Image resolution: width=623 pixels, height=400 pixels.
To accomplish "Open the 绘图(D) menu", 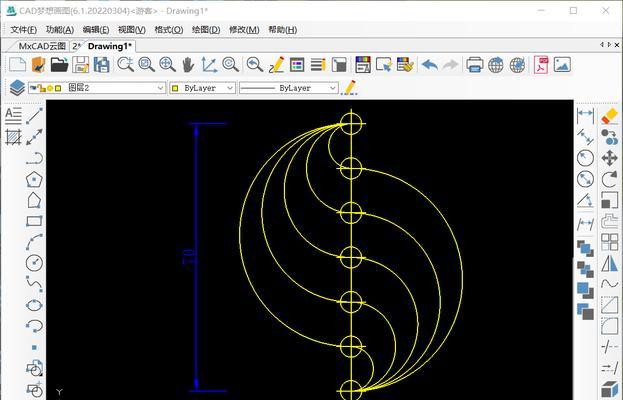I will pos(206,30).
